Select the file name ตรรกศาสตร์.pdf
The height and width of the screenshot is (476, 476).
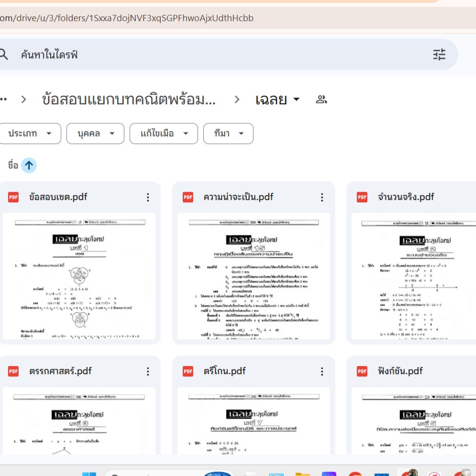(x=60, y=371)
